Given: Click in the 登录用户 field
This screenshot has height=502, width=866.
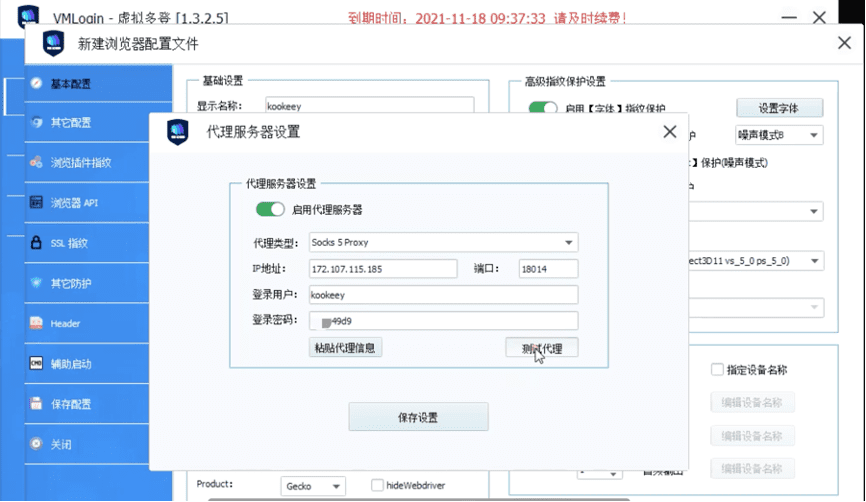Looking at the screenshot, I should click(x=443, y=295).
